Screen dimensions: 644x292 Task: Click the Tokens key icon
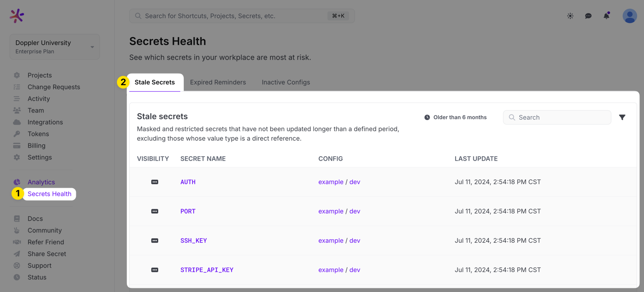[17, 134]
